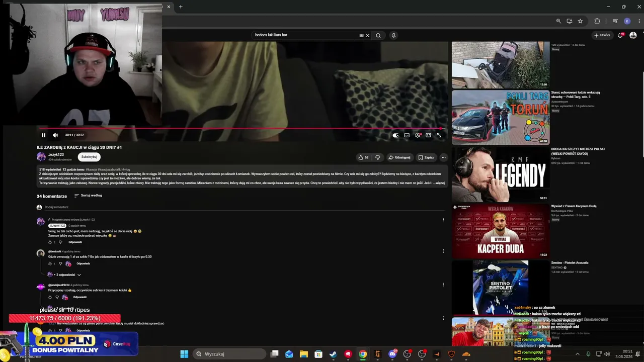
Task: Open the KMF Legendy video thumbnail
Action: tap(501, 174)
